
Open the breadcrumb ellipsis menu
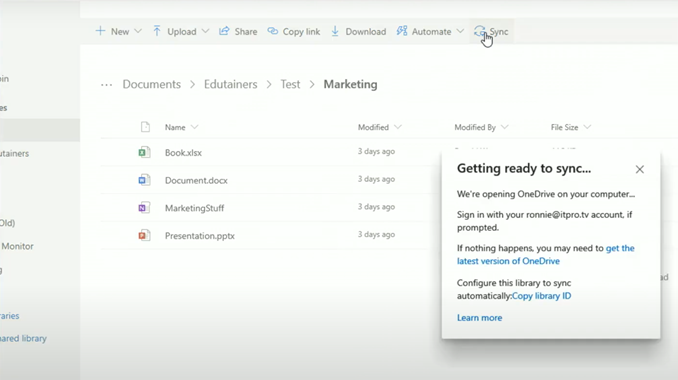[106, 85]
